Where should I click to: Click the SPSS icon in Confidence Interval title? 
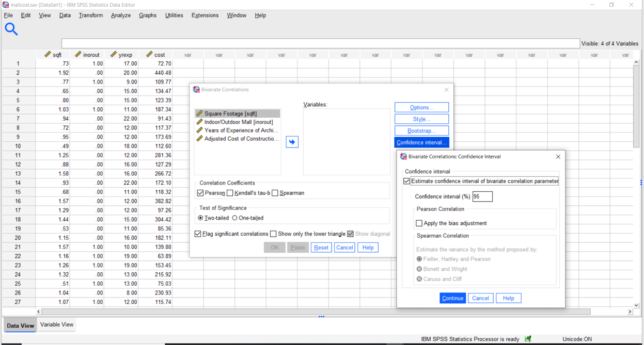click(403, 156)
